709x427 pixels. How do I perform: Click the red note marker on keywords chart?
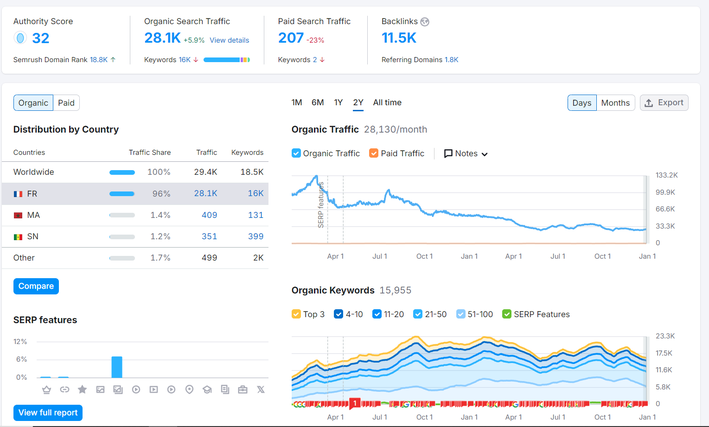355,403
